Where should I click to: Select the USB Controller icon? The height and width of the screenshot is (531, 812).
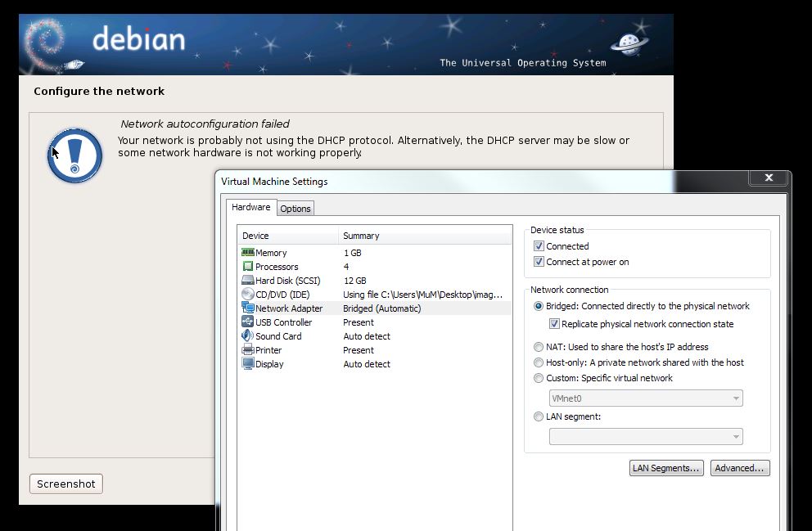point(247,322)
